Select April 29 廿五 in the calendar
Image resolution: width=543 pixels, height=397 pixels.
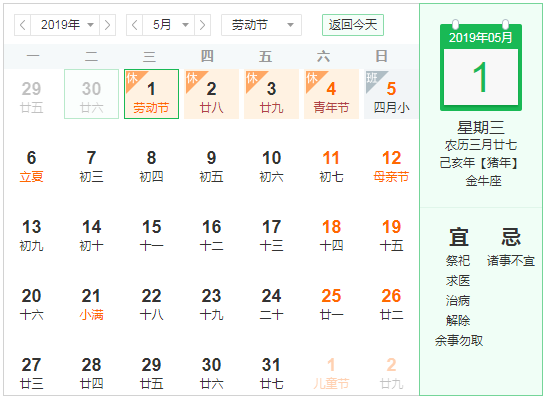tap(32, 94)
